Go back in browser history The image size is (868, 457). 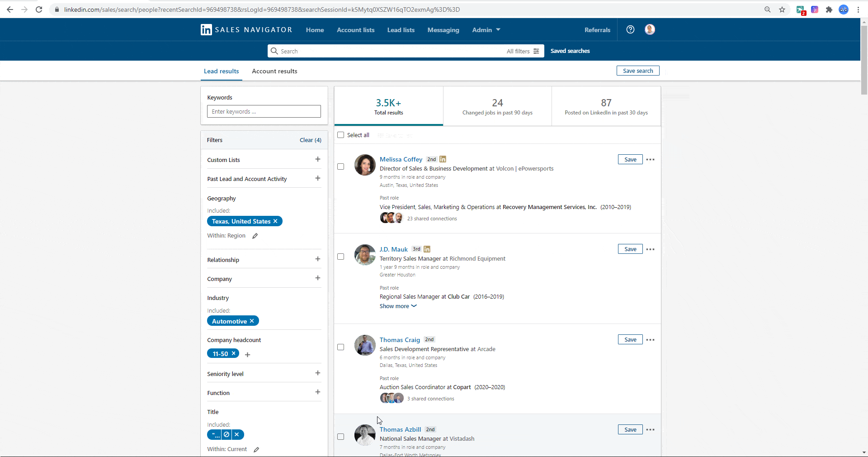[10, 10]
